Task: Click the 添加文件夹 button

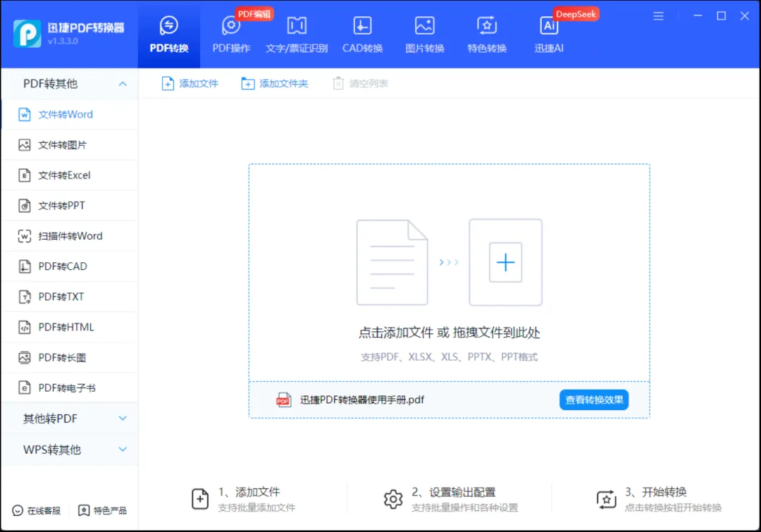Action: [275, 83]
